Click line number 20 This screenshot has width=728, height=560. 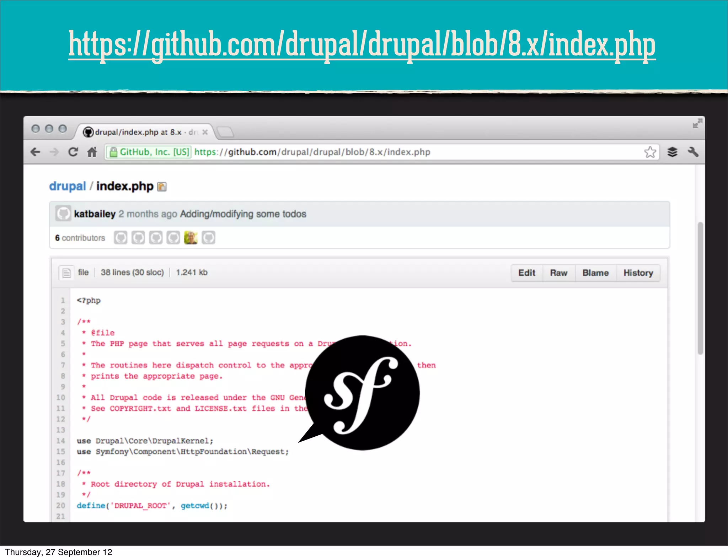61,505
